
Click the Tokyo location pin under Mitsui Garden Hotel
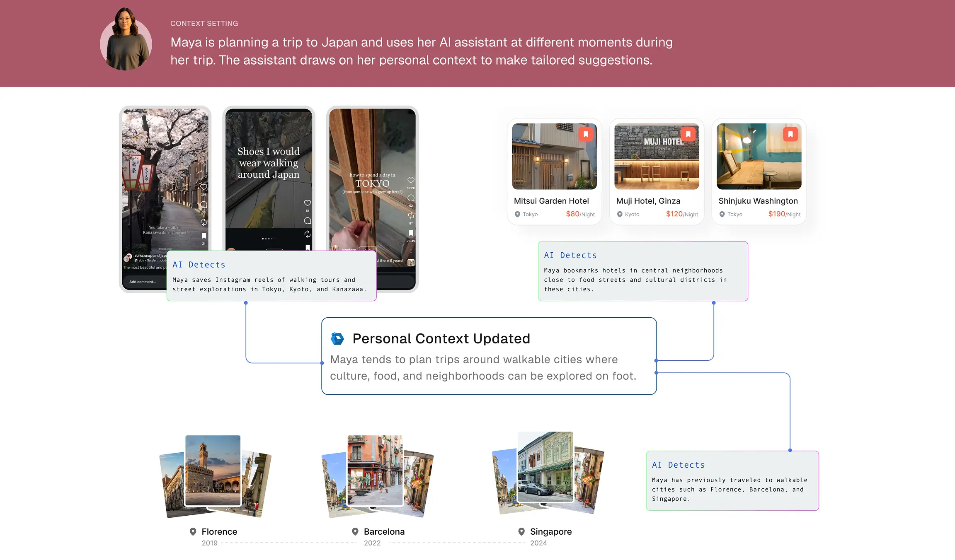coord(517,214)
